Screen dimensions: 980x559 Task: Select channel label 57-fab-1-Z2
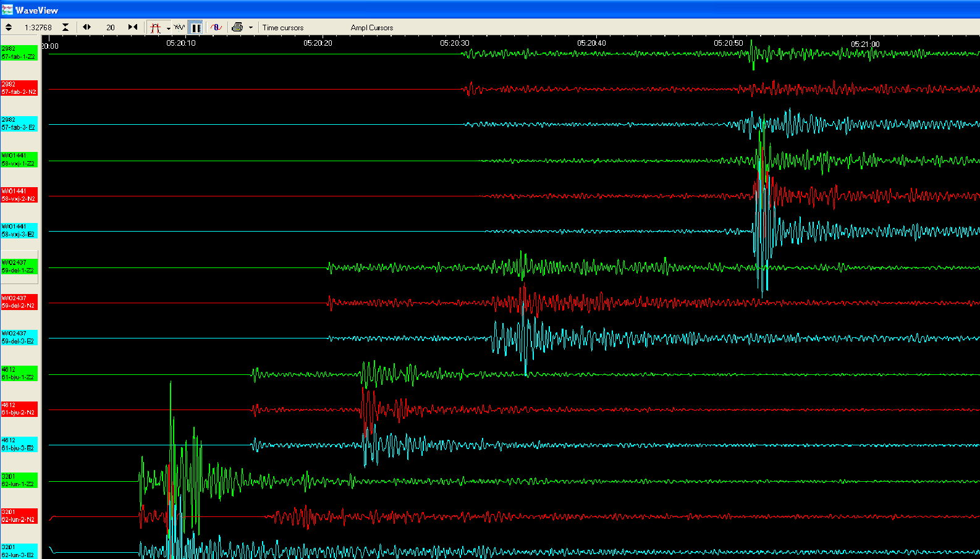click(19, 53)
